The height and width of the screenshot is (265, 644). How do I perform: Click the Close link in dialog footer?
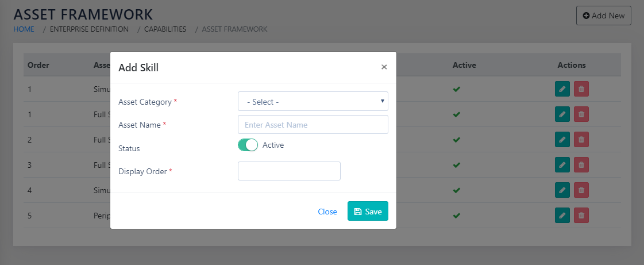327,212
